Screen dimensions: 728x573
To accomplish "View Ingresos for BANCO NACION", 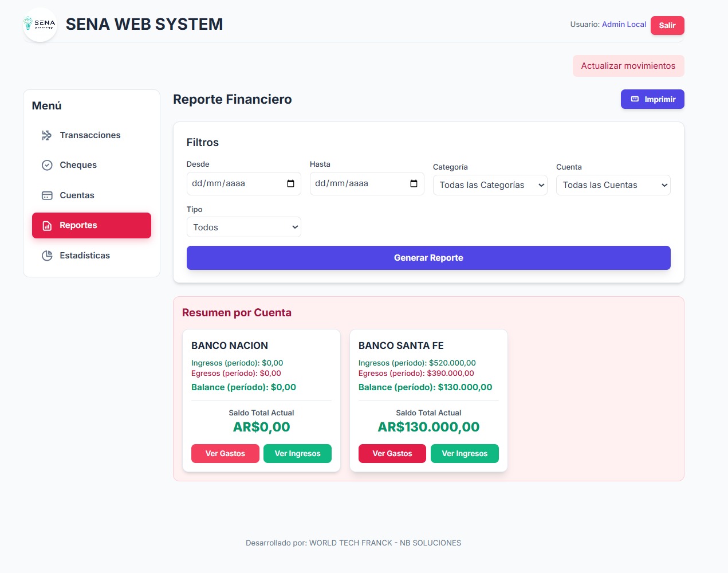I will pos(297,453).
